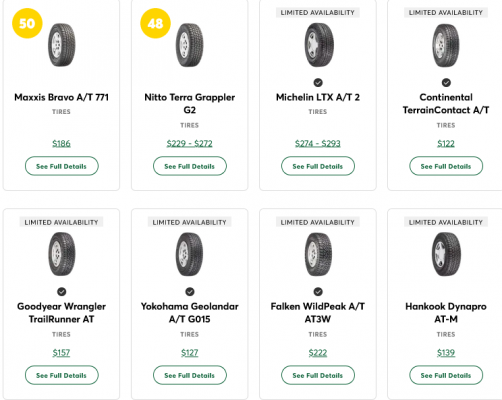See full details for Hankook Dynapro AT-M
This screenshot has width=502, height=400.
(x=446, y=375)
